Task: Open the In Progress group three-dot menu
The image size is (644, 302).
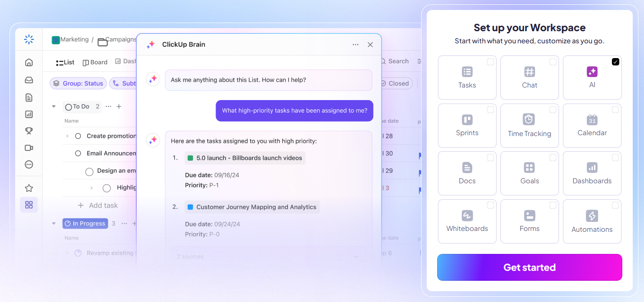Action: click(124, 224)
